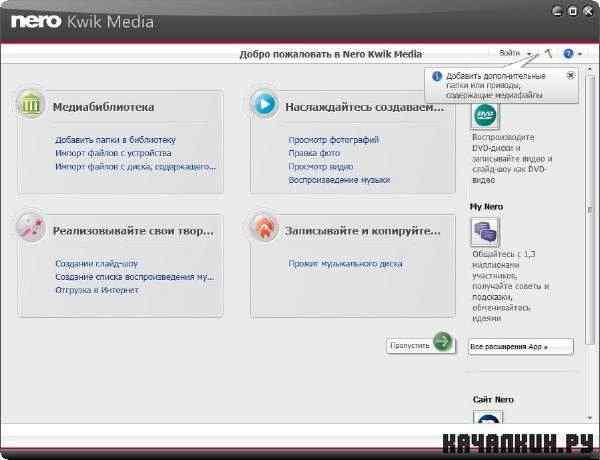This screenshot has width=600, height=460.
Task: Click Добавить папки в библиотеку link
Action: pos(116,140)
